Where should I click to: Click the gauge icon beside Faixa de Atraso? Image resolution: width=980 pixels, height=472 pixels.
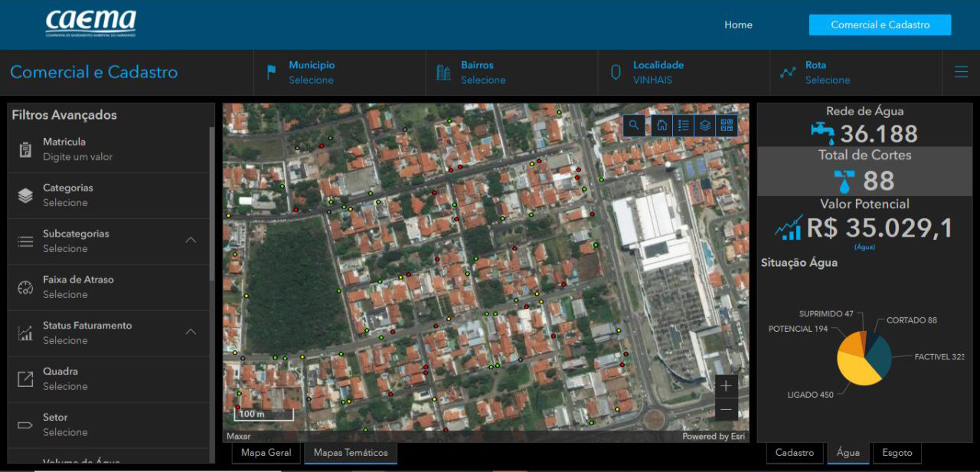25,287
